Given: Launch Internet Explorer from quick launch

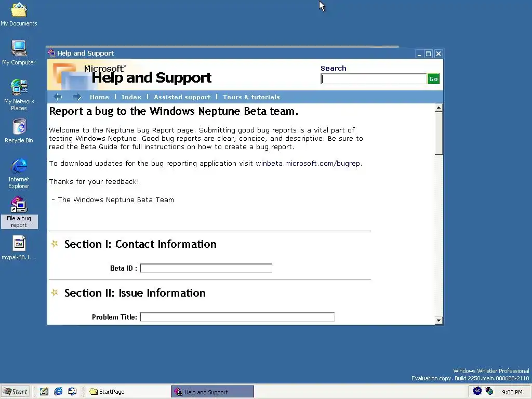Looking at the screenshot, I should [x=58, y=392].
